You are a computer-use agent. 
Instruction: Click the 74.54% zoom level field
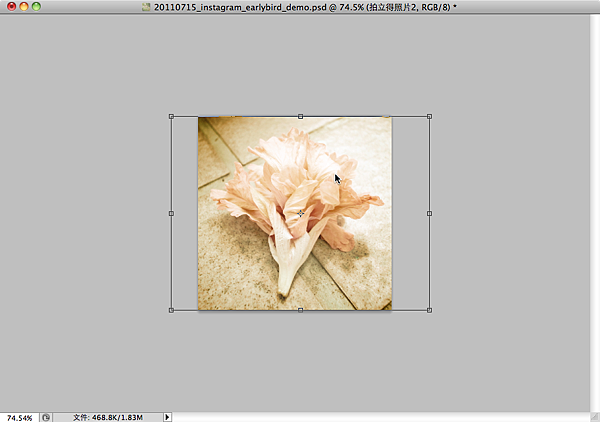tap(19, 416)
